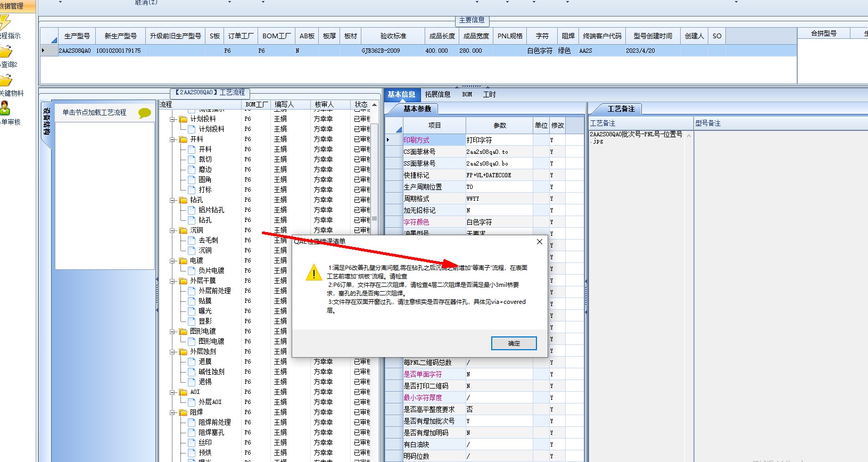Click the 开料 folder icon
868x462 pixels.
tap(183, 139)
